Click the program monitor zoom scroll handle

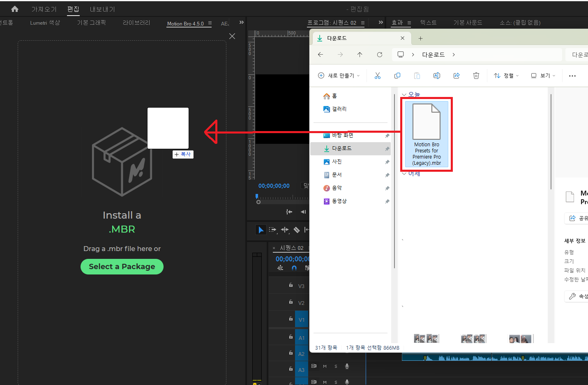(x=258, y=202)
